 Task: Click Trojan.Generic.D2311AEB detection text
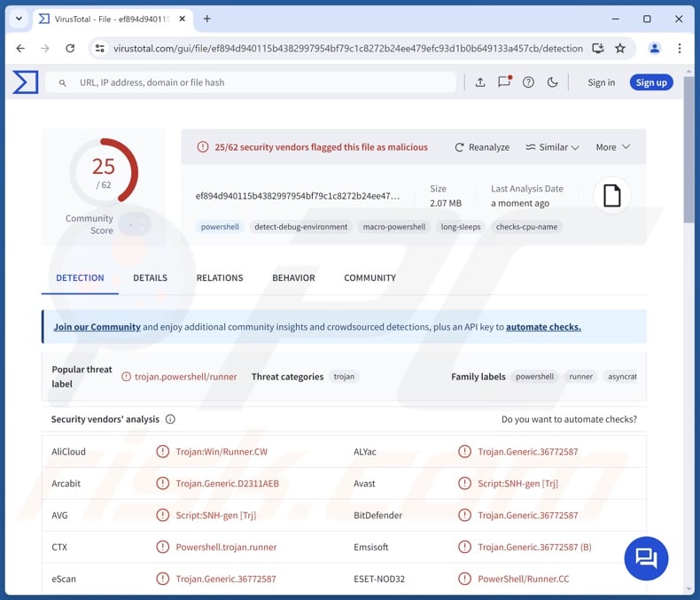(227, 483)
